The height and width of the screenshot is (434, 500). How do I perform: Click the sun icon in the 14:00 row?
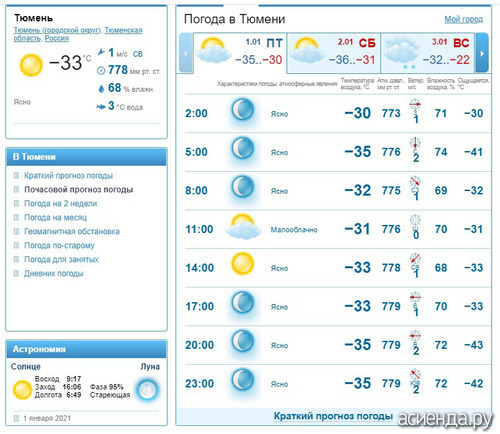tap(243, 264)
